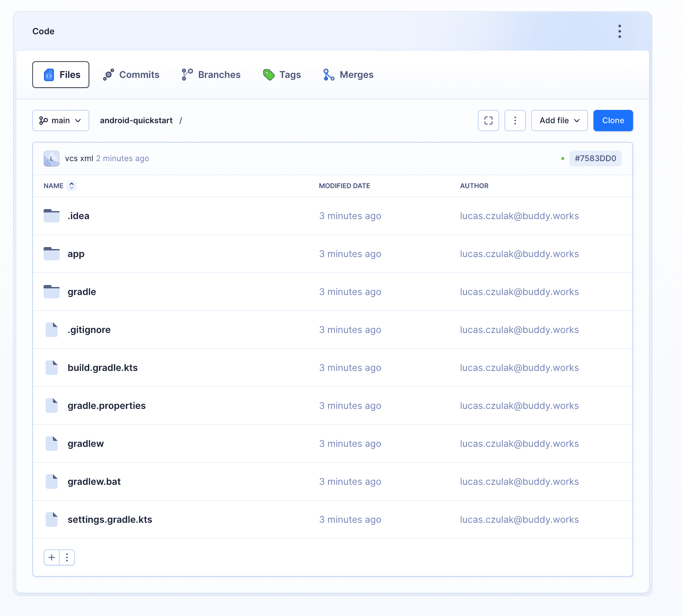The image size is (682, 616).
Task: Click the Clone button
Action: (x=612, y=120)
